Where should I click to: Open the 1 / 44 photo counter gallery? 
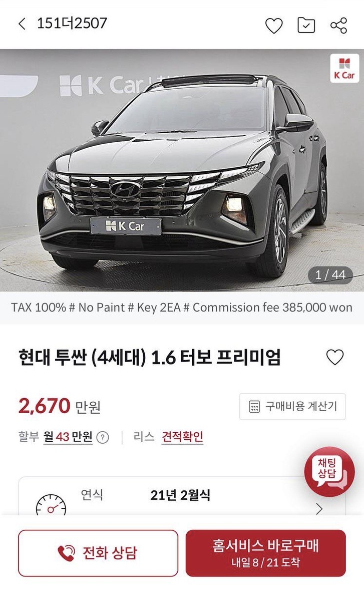click(x=330, y=274)
